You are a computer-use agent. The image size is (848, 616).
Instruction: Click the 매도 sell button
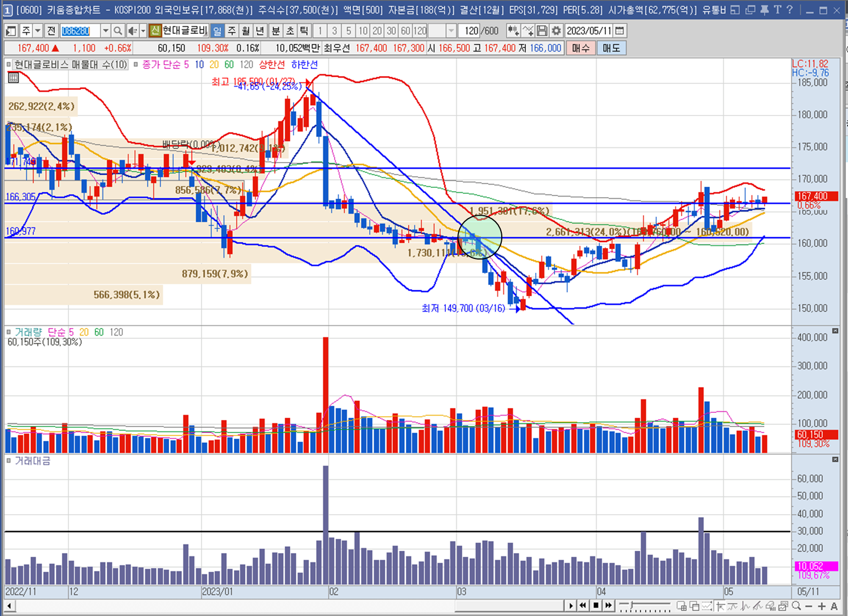coord(611,48)
